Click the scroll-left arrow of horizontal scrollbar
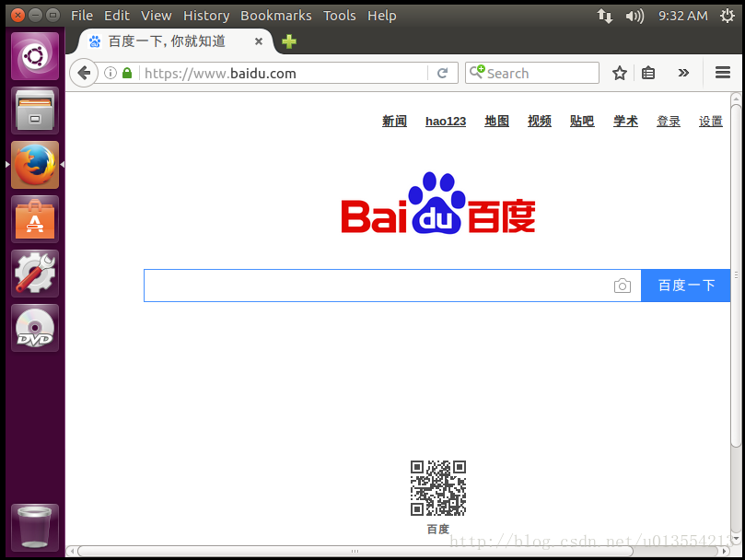Screen dimensions: 745x560 71,551
